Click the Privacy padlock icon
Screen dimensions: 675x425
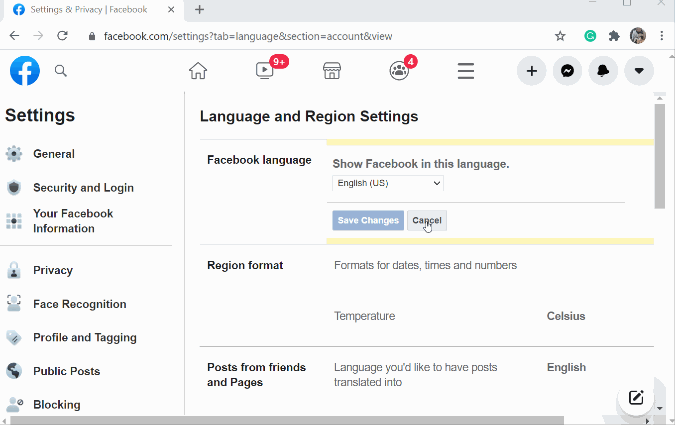tap(14, 270)
